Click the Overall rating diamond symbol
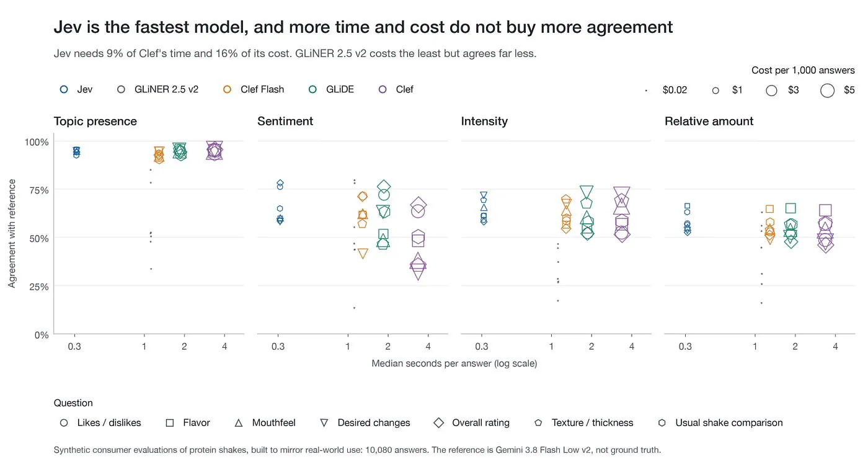Viewport: 868px width, 467px height. coord(439,423)
